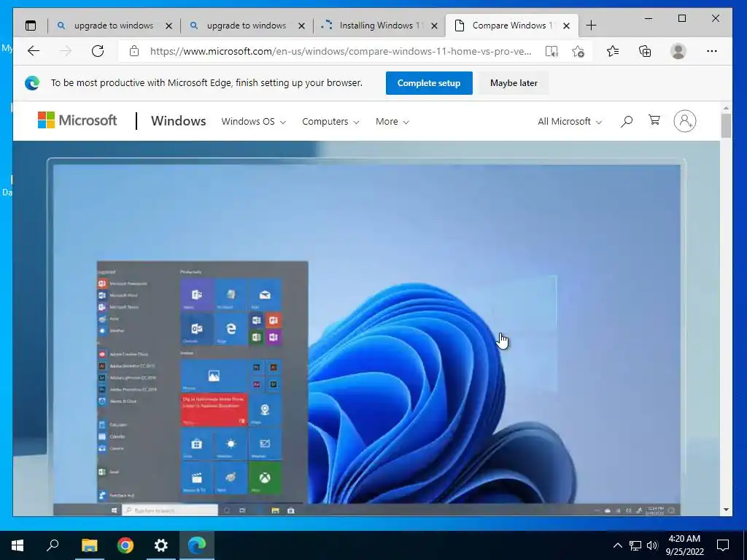Go back to previous page

(x=34, y=51)
